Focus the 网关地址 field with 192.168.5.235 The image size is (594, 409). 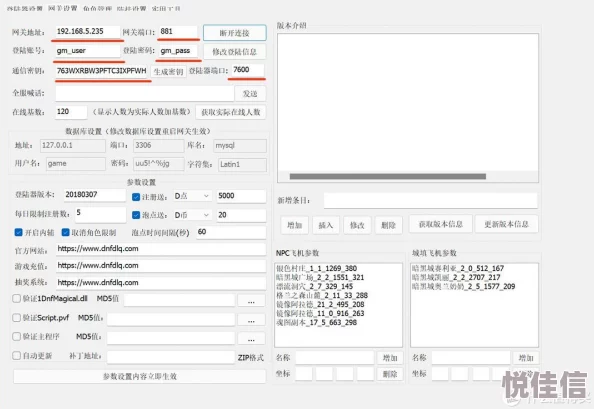coord(88,31)
